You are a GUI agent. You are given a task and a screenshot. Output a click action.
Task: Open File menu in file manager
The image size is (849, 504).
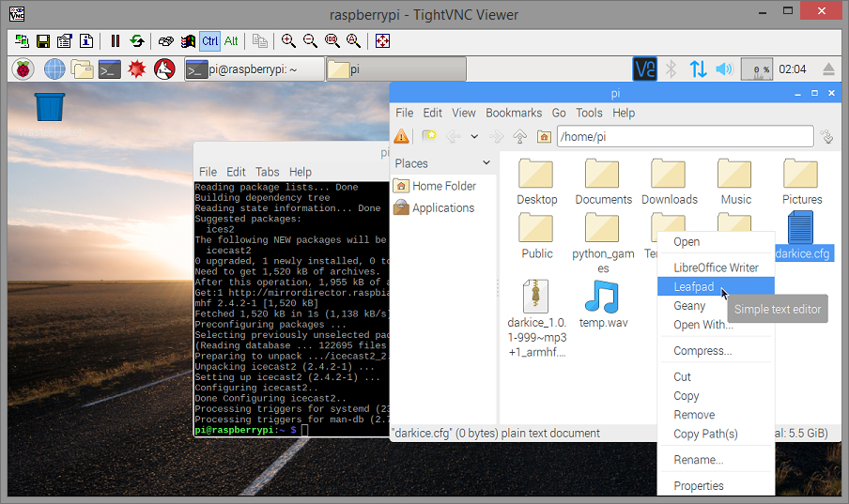point(405,114)
